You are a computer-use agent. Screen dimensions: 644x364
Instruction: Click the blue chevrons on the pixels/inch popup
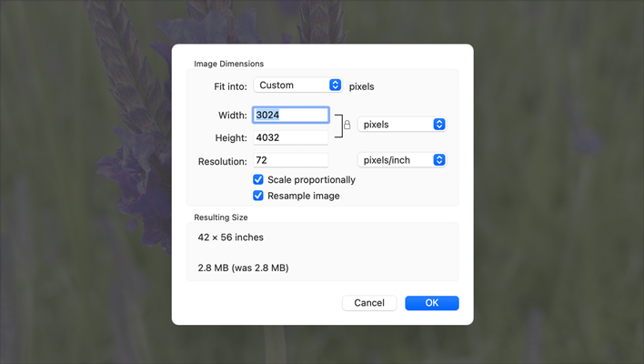[439, 160]
